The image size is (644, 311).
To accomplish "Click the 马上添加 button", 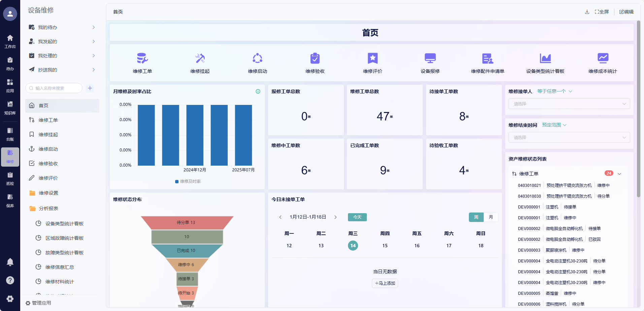I will 385,283.
